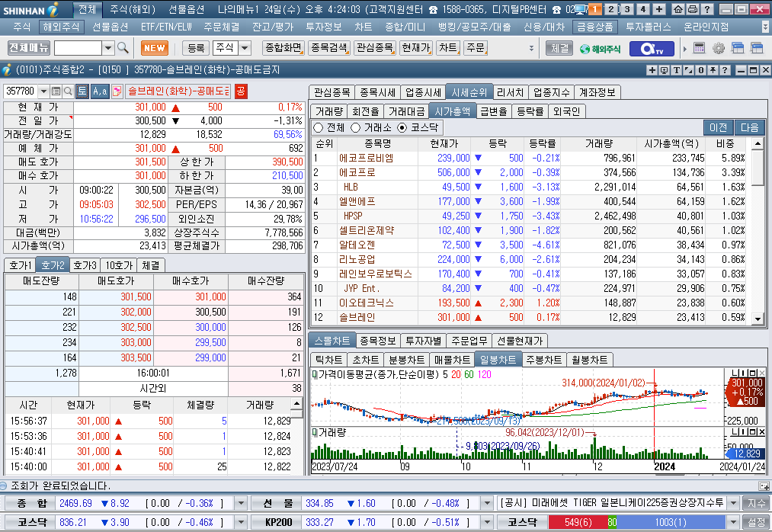Select the 호가3 tab
Image resolution: width=772 pixels, height=532 pixels.
pyautogui.click(x=85, y=265)
